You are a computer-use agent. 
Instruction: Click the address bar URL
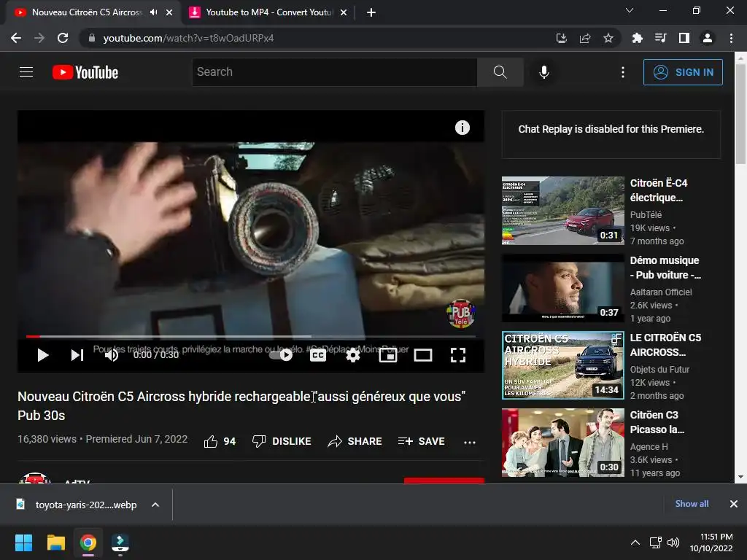coord(188,38)
